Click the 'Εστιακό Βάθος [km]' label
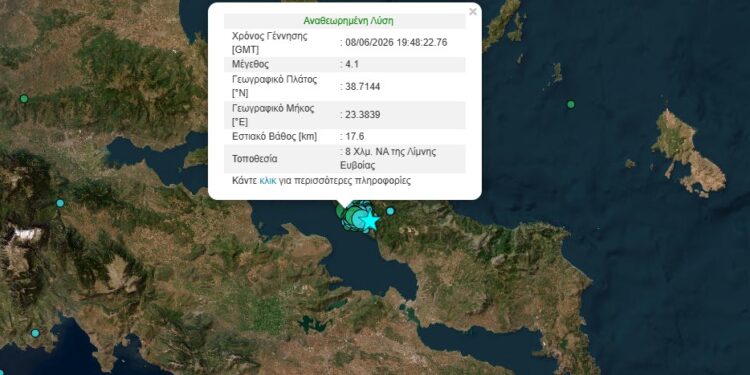 click(x=275, y=137)
